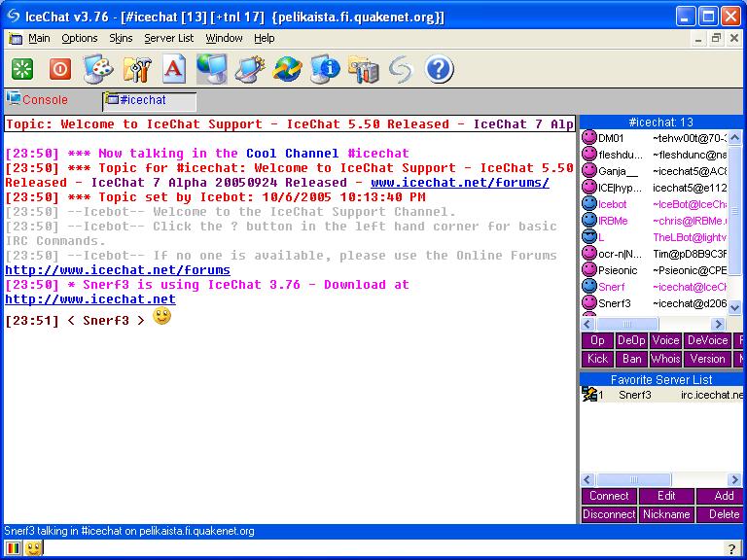747x560 pixels.
Task: Click the blue face icon next to Icebot
Action: pyautogui.click(x=589, y=204)
